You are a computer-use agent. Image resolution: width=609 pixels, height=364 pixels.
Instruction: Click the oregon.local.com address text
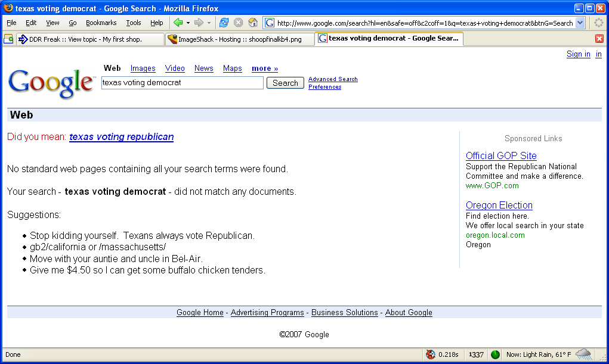495,235
